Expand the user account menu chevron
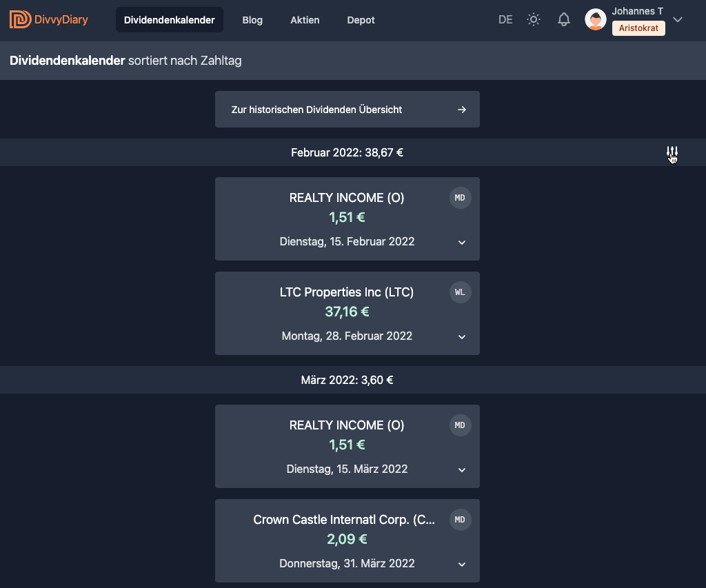 tap(678, 19)
